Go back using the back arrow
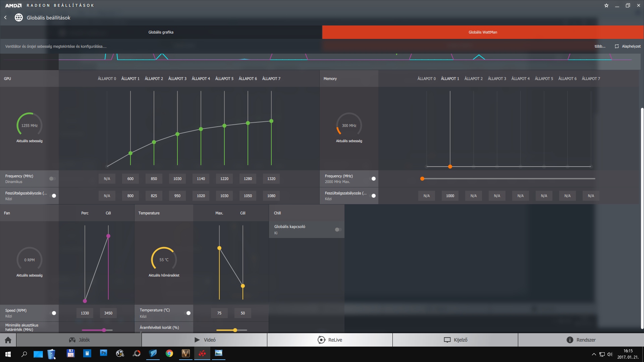The height and width of the screenshot is (362, 644). point(5,17)
